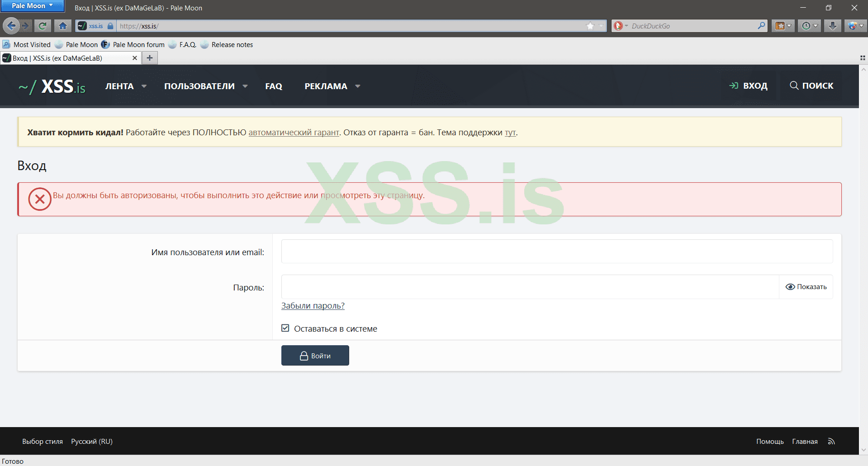Open the Most Visited bookmarks folder
The height and width of the screenshot is (466, 868).
point(27,44)
